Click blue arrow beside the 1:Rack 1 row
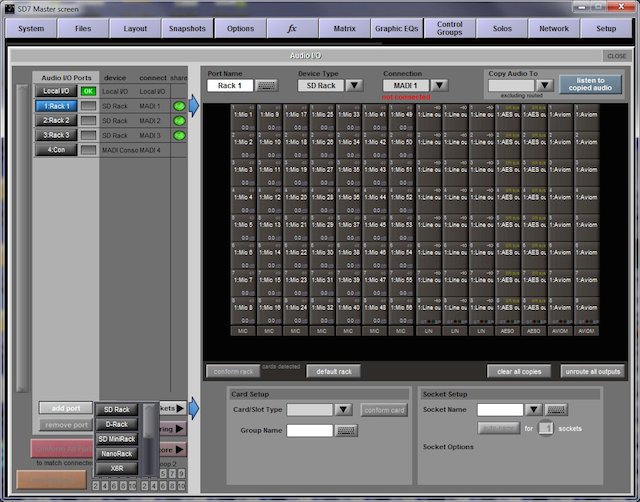This screenshot has height=502, width=640. coord(194,106)
